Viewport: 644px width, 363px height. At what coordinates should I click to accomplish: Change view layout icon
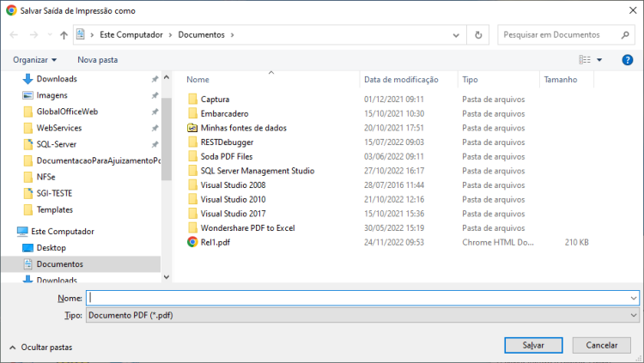(585, 60)
